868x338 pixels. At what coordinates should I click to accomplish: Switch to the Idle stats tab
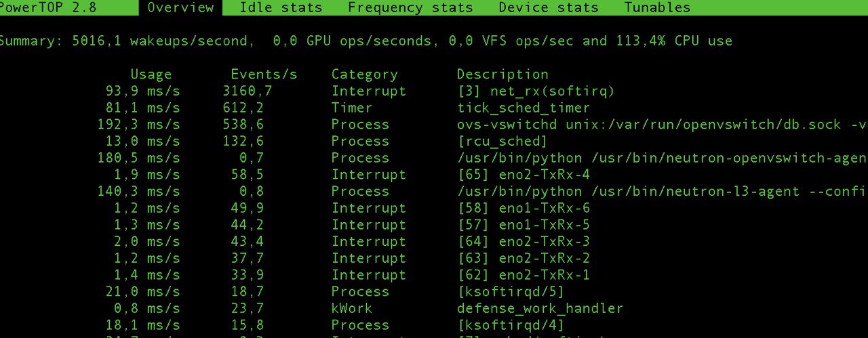point(281,8)
